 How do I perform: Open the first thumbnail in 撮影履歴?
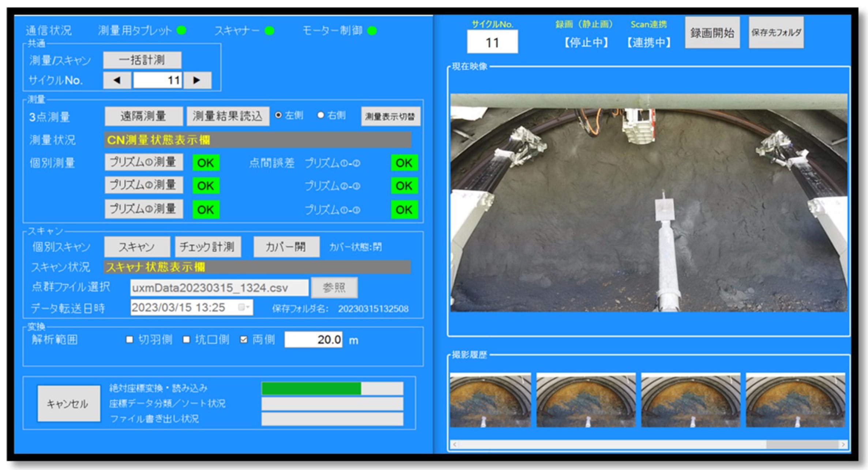[491, 401]
